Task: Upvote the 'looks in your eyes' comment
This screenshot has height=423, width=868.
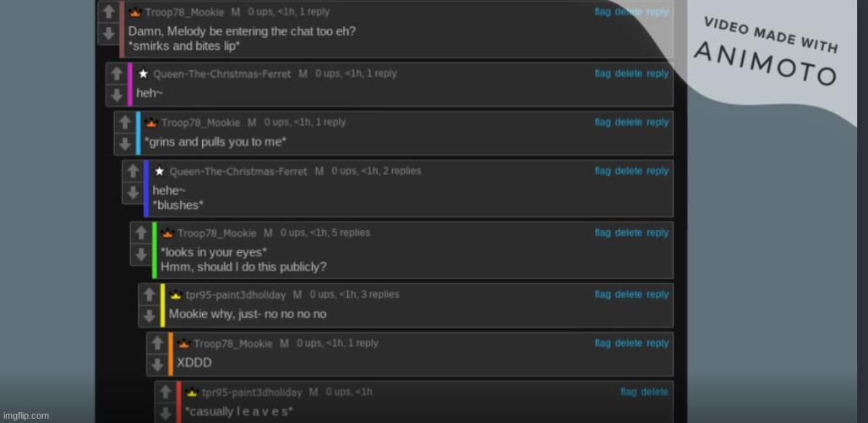Action: coord(141,233)
